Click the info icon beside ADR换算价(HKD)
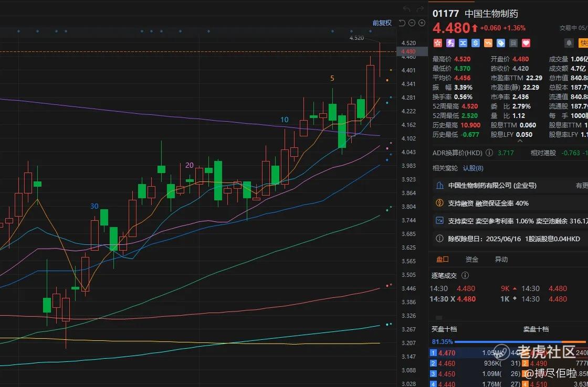Image resolution: width=588 pixels, height=387 pixels. click(x=489, y=153)
